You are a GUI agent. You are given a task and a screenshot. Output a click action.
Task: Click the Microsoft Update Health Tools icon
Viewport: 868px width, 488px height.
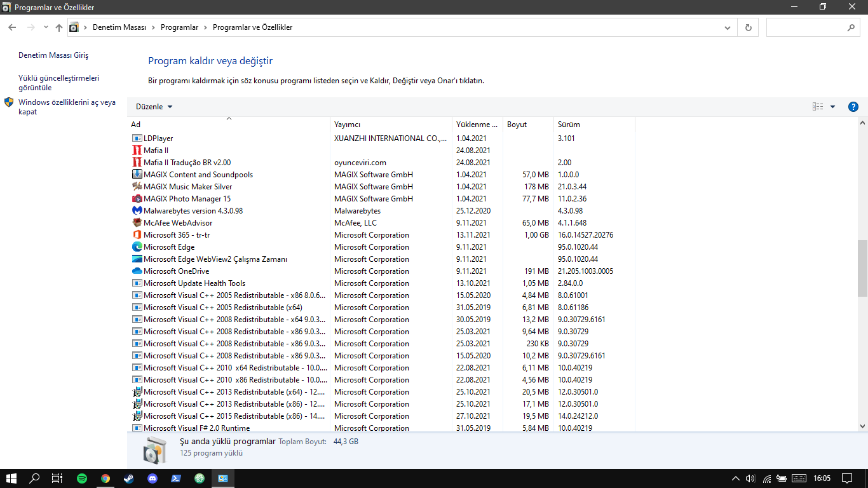137,283
